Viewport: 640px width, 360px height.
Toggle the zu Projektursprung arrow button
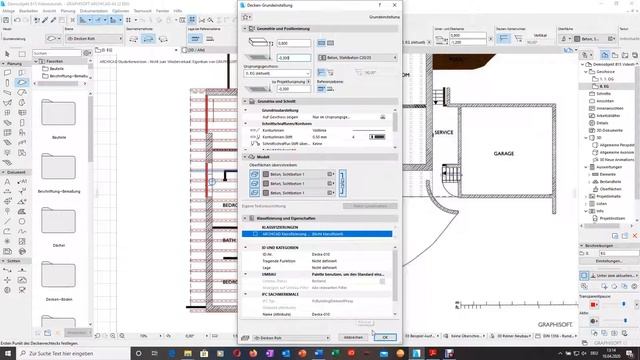tap(308, 82)
